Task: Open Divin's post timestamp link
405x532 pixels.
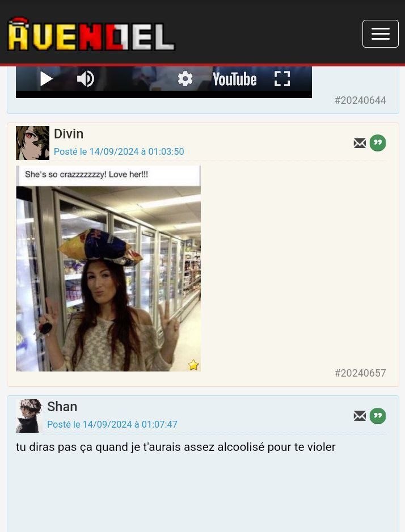Action: pyautogui.click(x=119, y=151)
